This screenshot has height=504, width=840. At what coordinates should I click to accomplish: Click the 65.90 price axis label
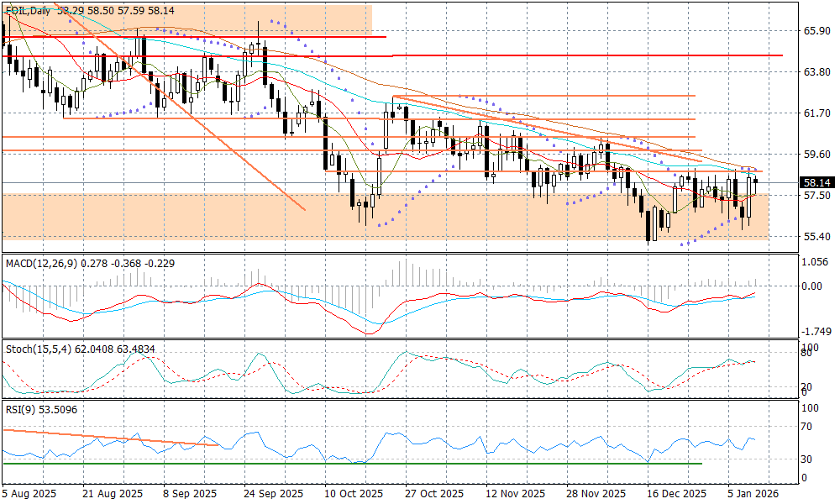click(816, 31)
